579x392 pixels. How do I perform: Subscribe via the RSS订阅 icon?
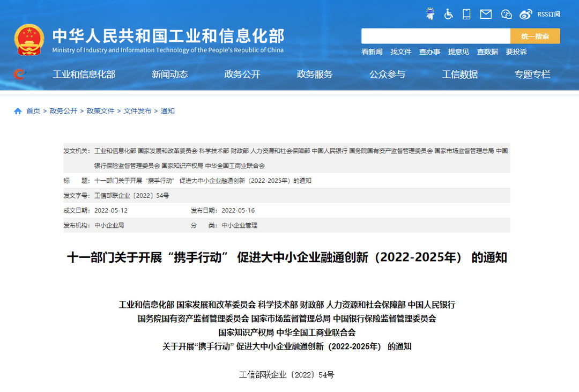click(x=548, y=14)
